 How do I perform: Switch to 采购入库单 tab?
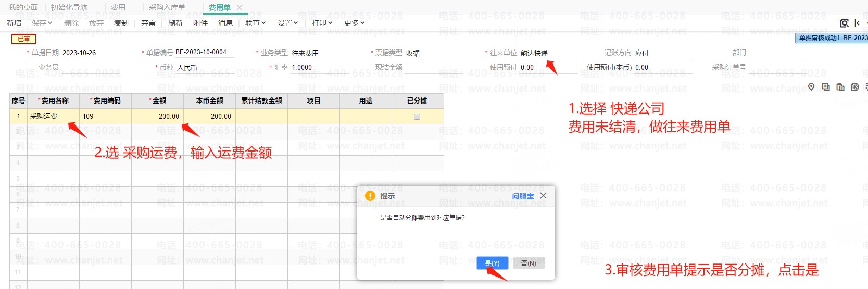[167, 7]
